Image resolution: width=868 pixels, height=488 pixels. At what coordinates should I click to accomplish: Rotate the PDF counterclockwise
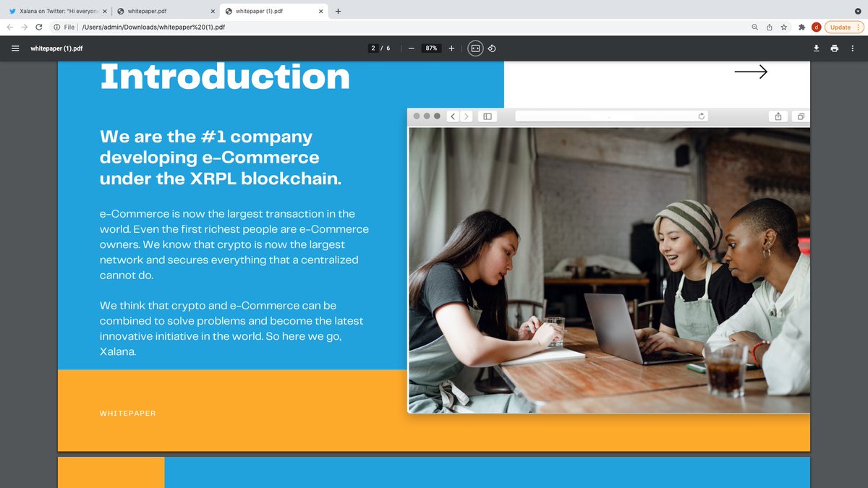click(x=492, y=48)
